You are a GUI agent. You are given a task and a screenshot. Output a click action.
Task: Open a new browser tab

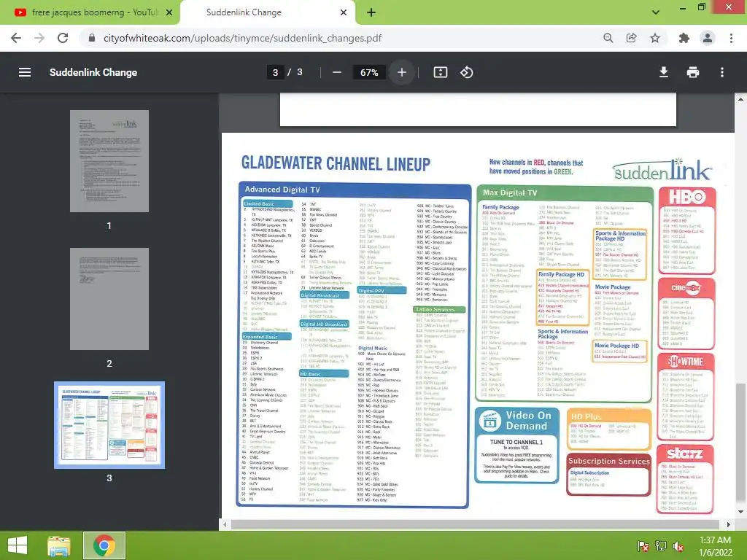(x=371, y=12)
